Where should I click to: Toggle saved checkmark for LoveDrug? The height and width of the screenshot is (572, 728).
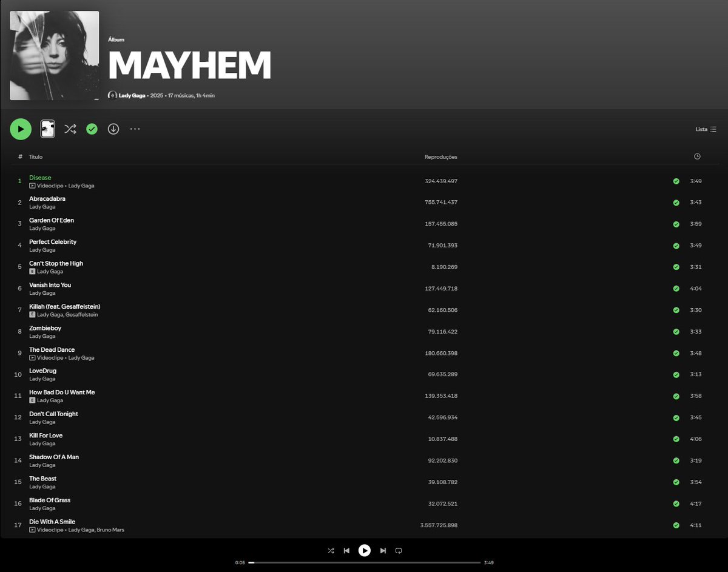(x=676, y=375)
